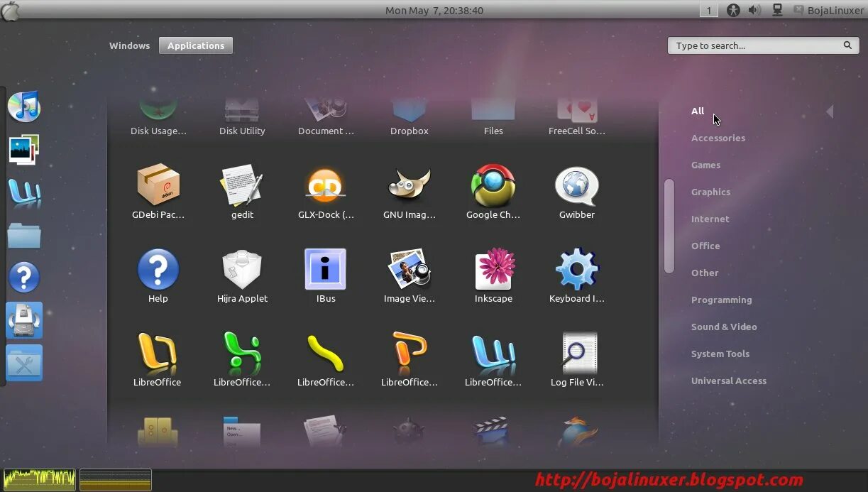Open the clock and calendar menu
The width and height of the screenshot is (868, 492).
click(x=434, y=11)
